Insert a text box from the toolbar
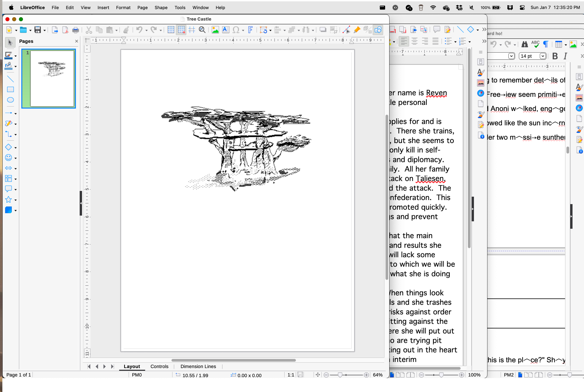 (x=226, y=30)
